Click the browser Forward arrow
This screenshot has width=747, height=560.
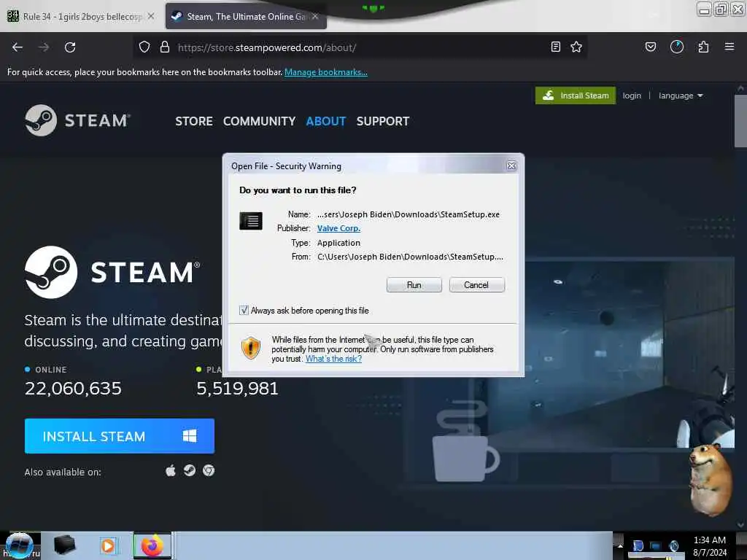pyautogui.click(x=44, y=47)
